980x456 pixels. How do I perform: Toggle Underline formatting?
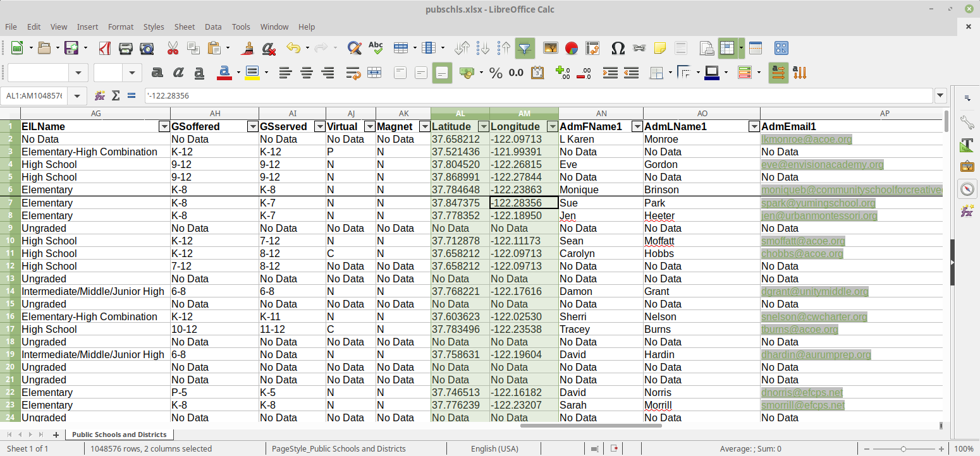[199, 73]
